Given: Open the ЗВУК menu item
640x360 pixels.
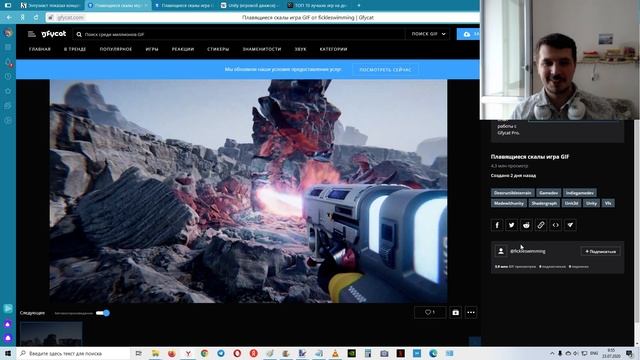Looking at the screenshot, I should point(300,49).
